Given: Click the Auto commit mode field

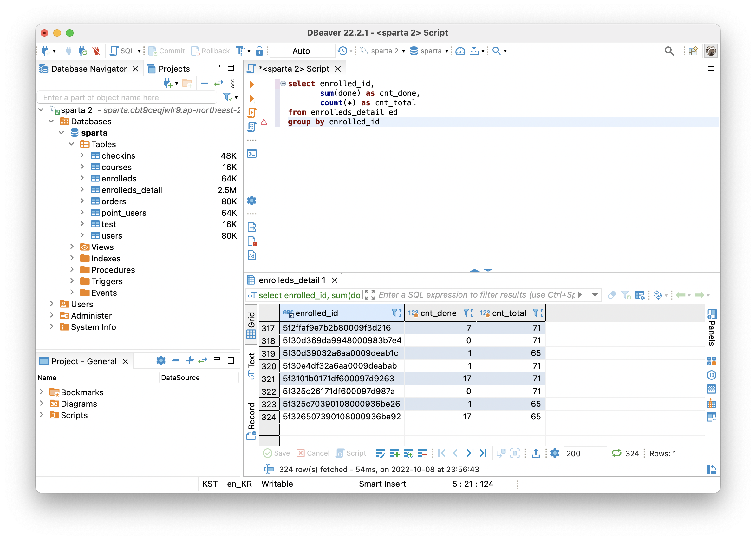Looking at the screenshot, I should tap(302, 51).
